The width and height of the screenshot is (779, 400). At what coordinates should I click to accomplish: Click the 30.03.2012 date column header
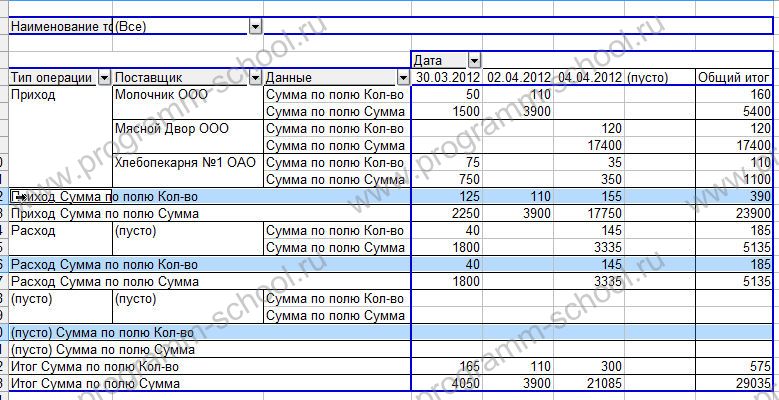coord(448,77)
